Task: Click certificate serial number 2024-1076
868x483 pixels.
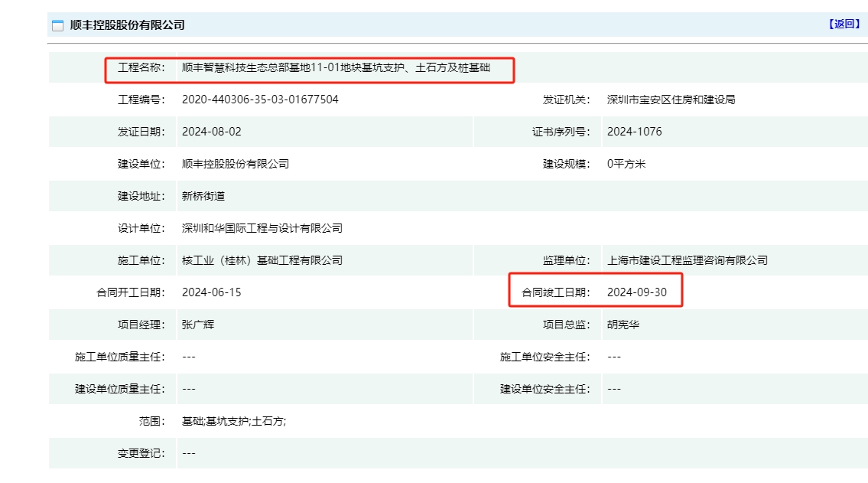Action: (x=634, y=132)
